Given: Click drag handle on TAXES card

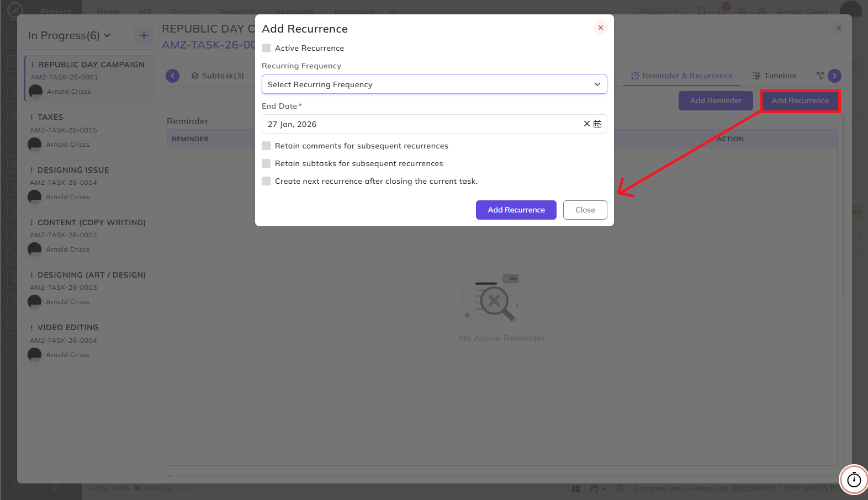Looking at the screenshot, I should pos(31,117).
